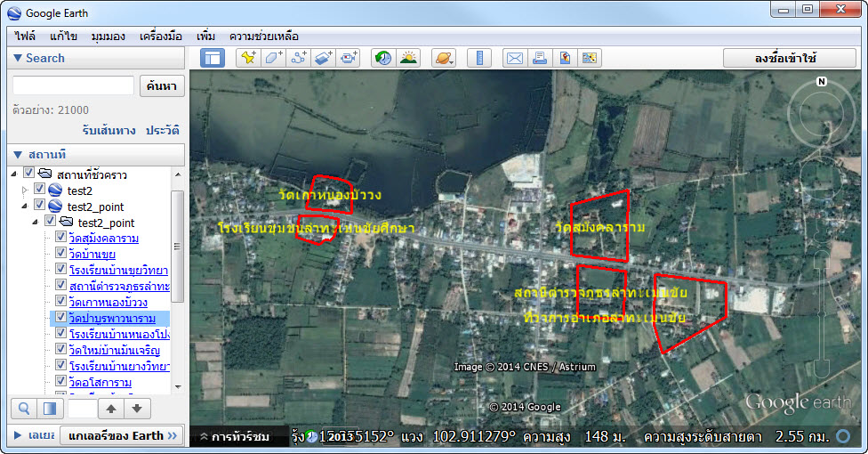868x454 pixels.
Task: Add a placemark with the pushpin tool
Action: click(248, 58)
